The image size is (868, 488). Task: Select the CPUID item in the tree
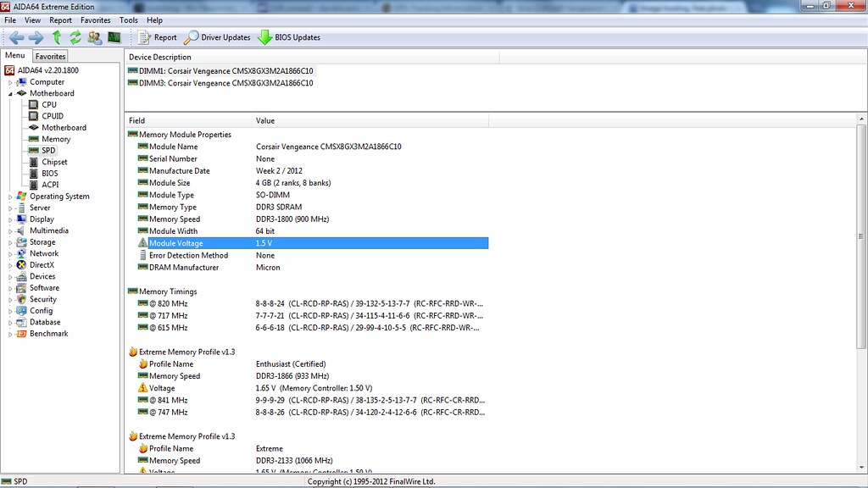[x=53, y=116]
